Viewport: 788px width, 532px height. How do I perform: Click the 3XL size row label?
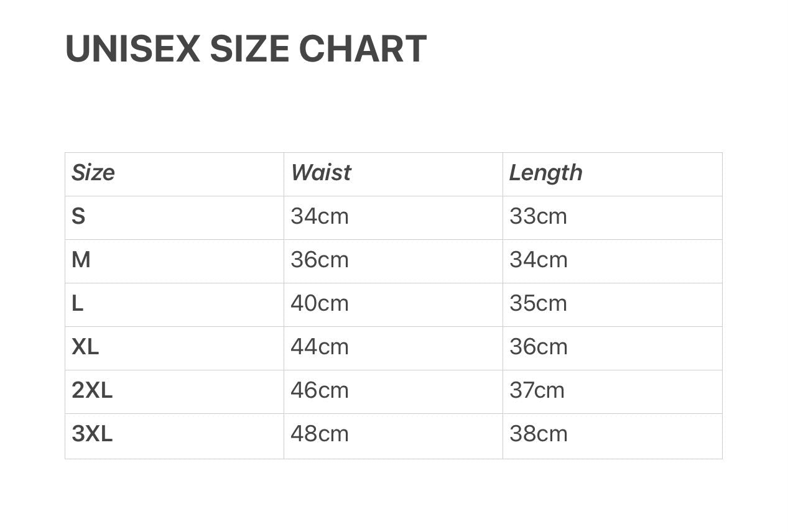[x=92, y=434]
